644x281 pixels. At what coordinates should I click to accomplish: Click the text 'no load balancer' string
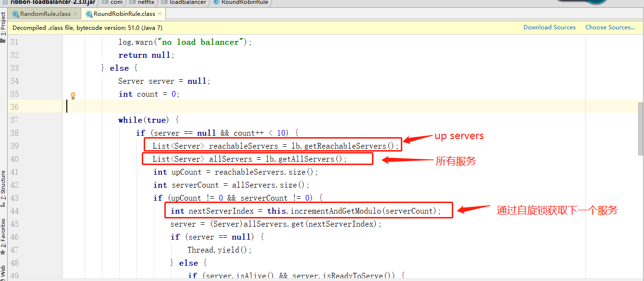click(200, 42)
